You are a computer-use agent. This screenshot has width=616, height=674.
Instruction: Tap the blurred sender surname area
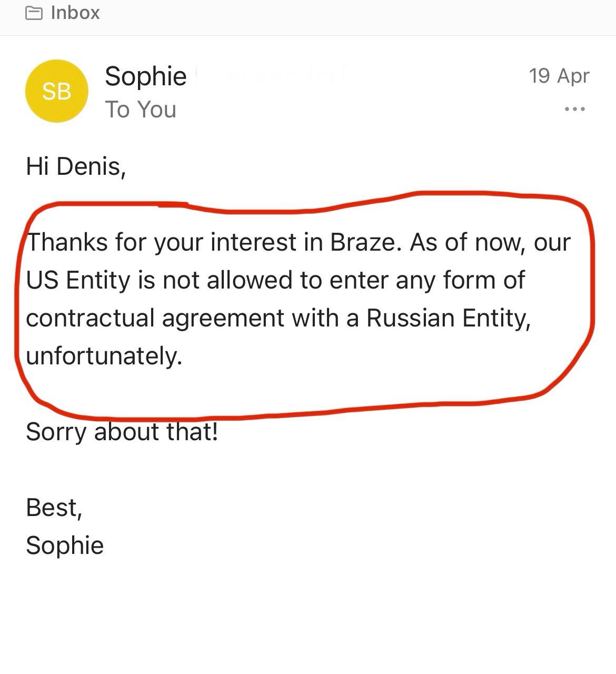click(271, 76)
